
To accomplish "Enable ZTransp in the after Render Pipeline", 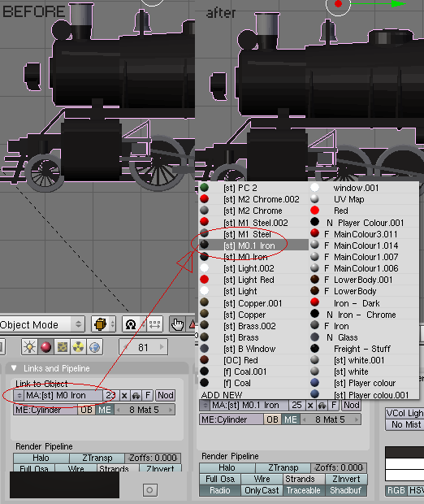I will click(x=283, y=467).
